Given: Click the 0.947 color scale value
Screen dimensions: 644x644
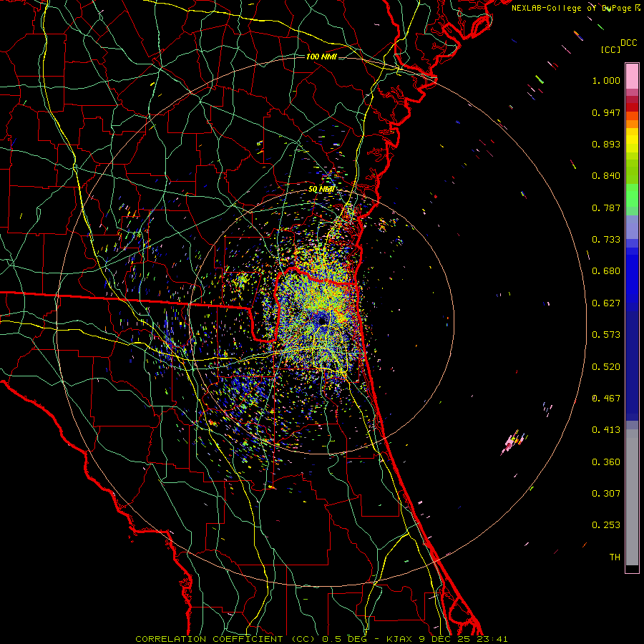Looking at the screenshot, I should (x=606, y=112).
